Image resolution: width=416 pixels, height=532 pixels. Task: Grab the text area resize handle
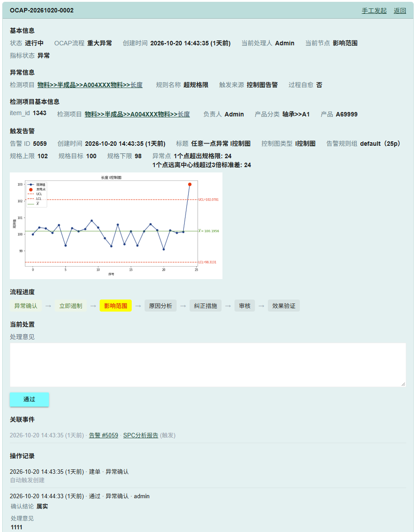(x=403, y=384)
